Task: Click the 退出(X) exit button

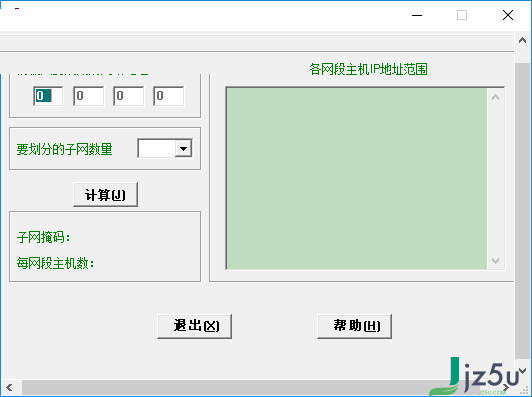Action: click(x=194, y=326)
